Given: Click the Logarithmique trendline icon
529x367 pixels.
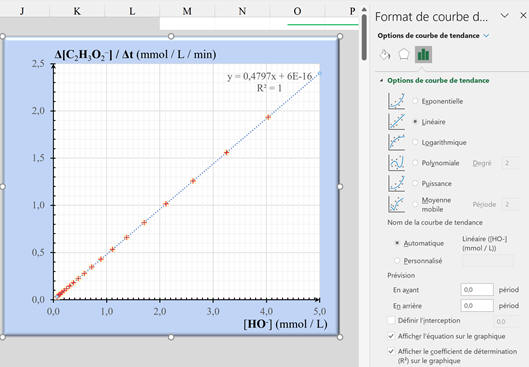Looking at the screenshot, I should [x=396, y=142].
